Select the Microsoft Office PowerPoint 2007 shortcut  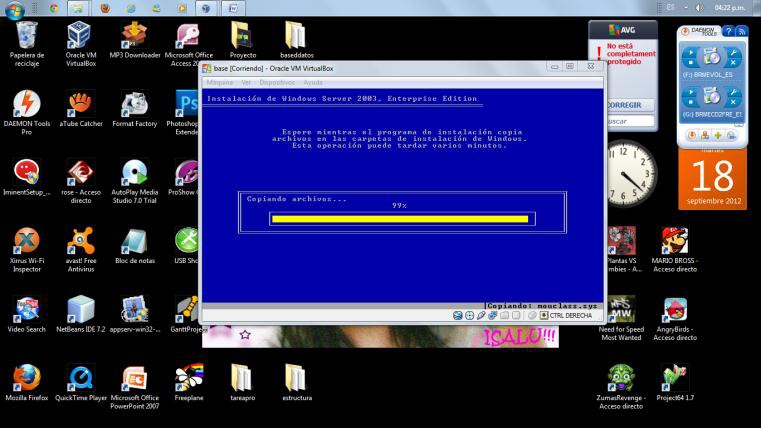pyautogui.click(x=134, y=387)
